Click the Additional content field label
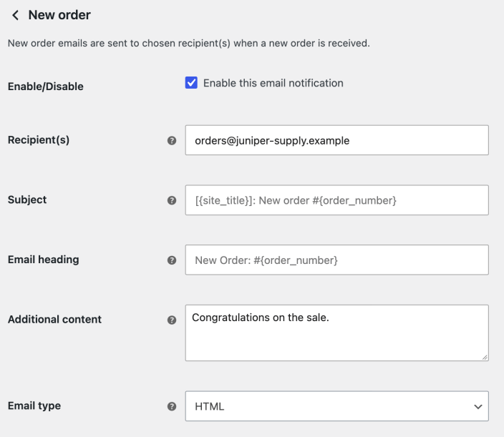 [54, 319]
